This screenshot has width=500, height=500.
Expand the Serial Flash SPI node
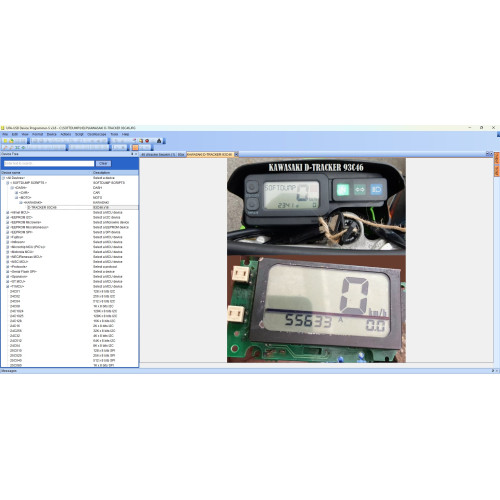click(8, 272)
